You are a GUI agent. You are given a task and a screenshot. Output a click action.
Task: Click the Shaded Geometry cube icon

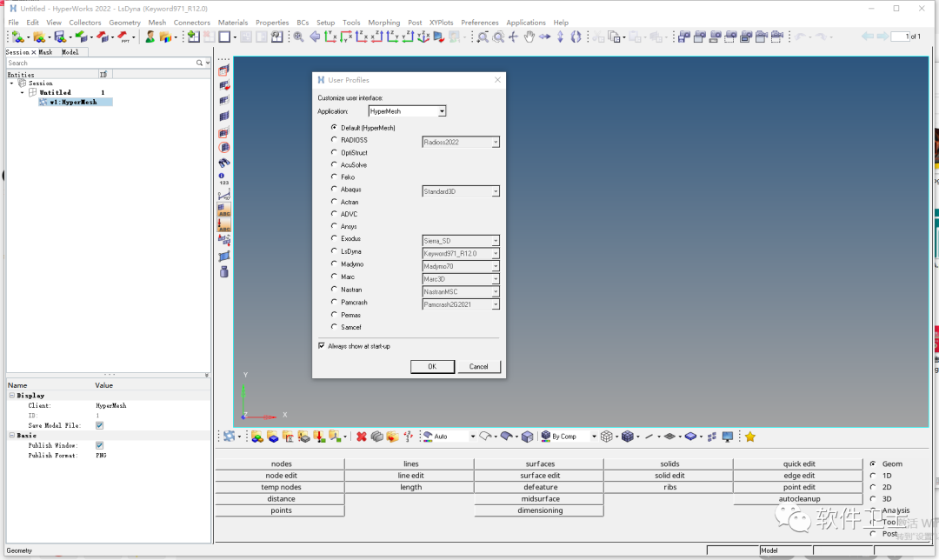(x=527, y=437)
